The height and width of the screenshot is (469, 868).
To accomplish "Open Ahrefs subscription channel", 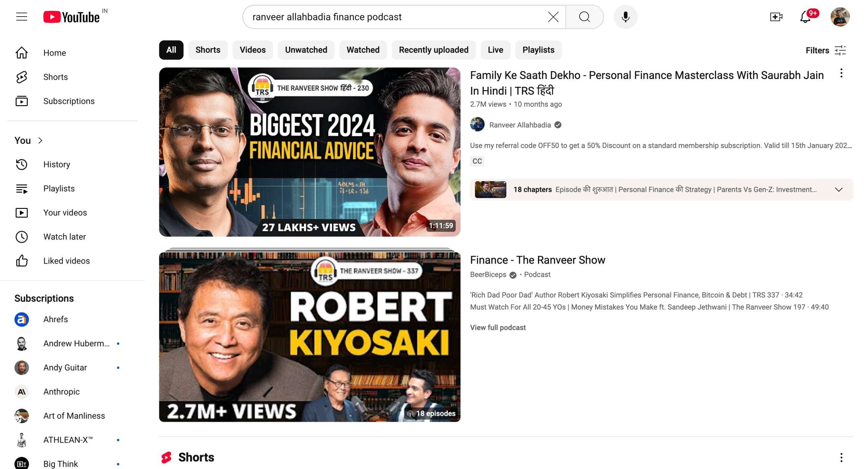I will click(x=72, y=319).
